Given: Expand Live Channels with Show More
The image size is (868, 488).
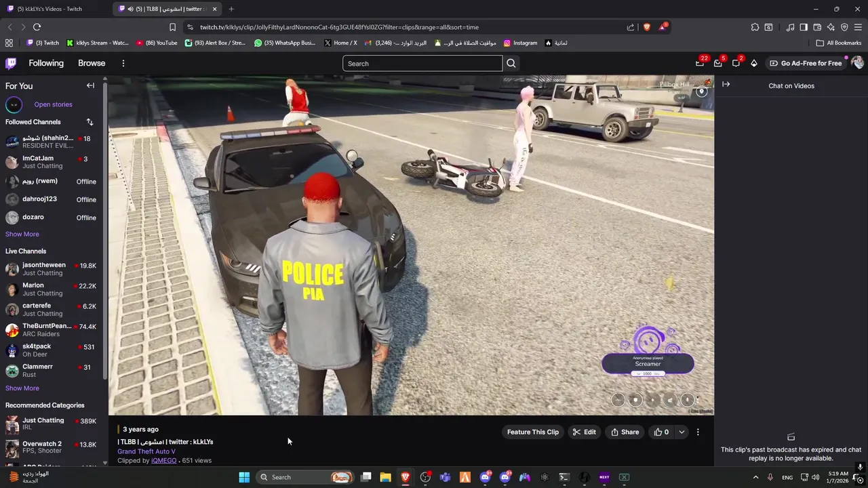Looking at the screenshot, I should pos(22,388).
